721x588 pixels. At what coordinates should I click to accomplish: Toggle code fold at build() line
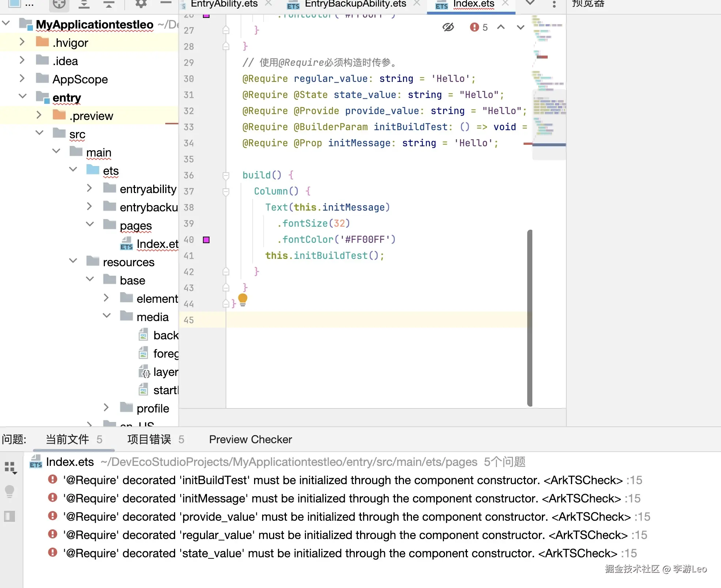click(x=226, y=176)
